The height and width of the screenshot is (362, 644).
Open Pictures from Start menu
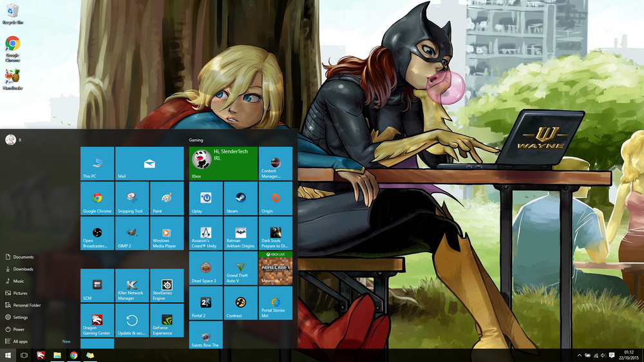(x=17, y=293)
